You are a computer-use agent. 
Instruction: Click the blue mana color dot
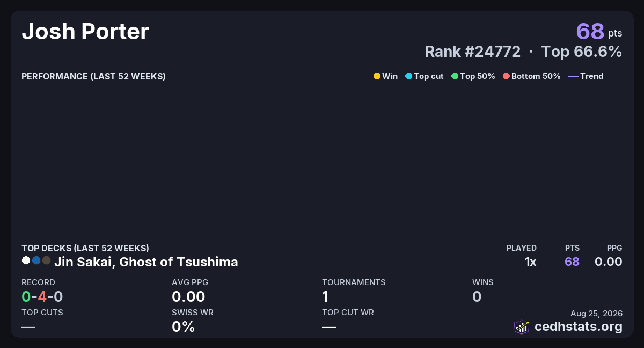(36, 260)
